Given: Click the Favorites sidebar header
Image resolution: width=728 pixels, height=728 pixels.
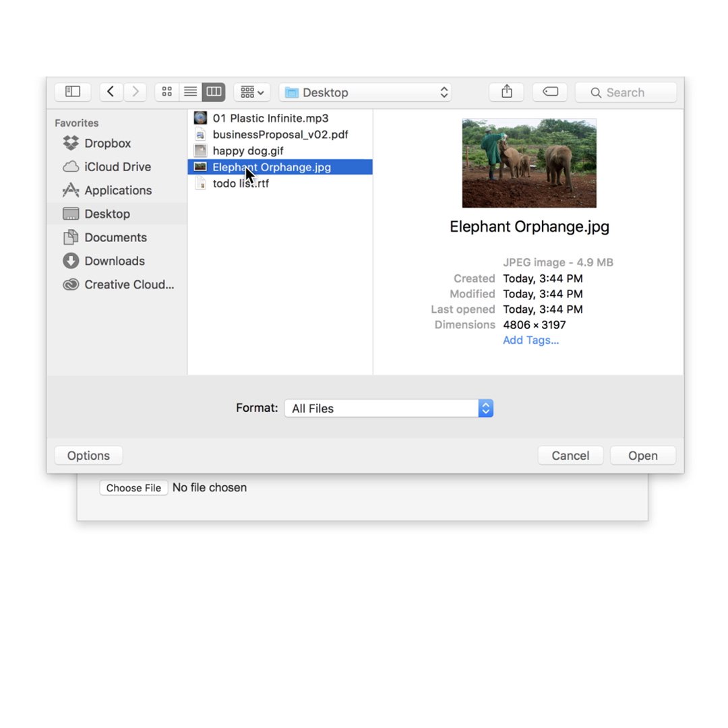Looking at the screenshot, I should tap(77, 123).
